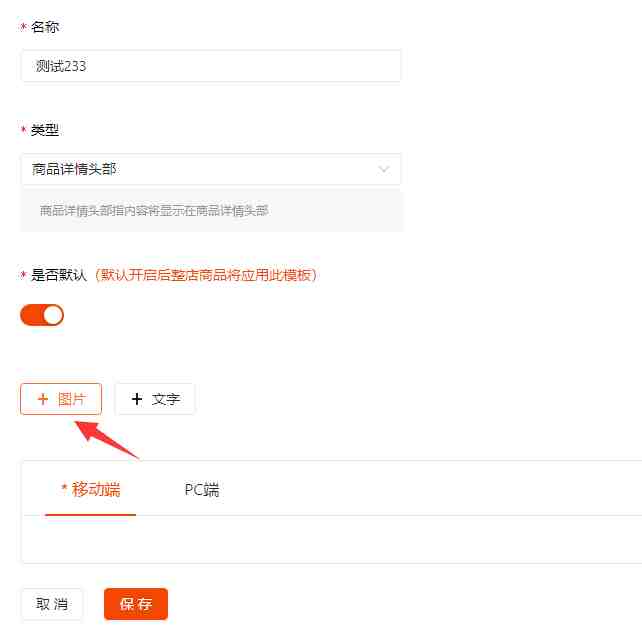Click the 是否默认 label text

click(59, 275)
